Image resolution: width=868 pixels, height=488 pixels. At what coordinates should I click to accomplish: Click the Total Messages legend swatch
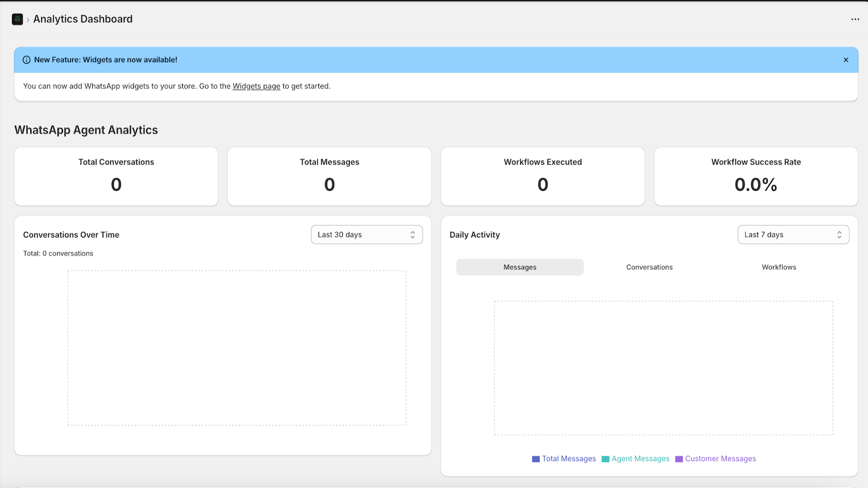pyautogui.click(x=535, y=458)
